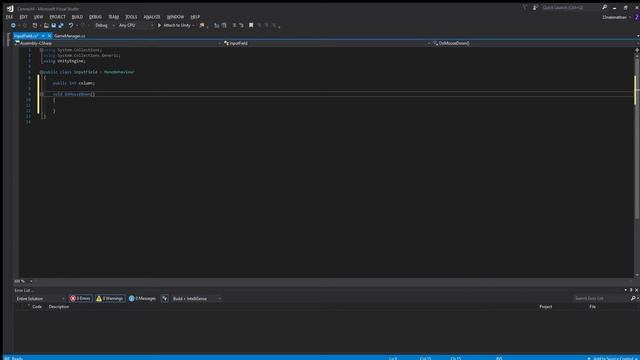The image size is (640, 360).
Task: Click the New Project toolbar icon
Action: (x=35, y=25)
